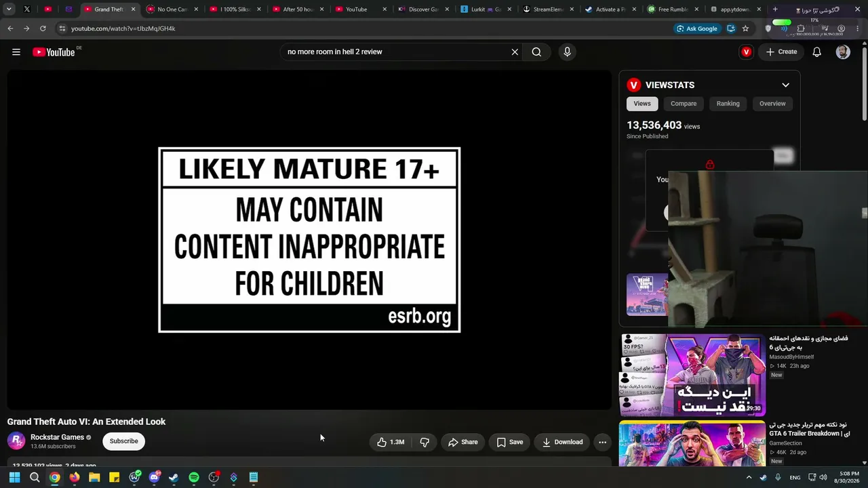Viewport: 868px width, 488px height.
Task: Open Discord from the taskbar
Action: 154,477
